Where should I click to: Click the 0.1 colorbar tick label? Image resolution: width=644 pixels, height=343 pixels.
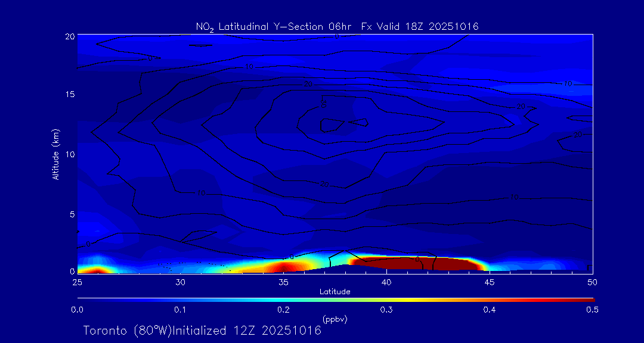[x=180, y=310]
